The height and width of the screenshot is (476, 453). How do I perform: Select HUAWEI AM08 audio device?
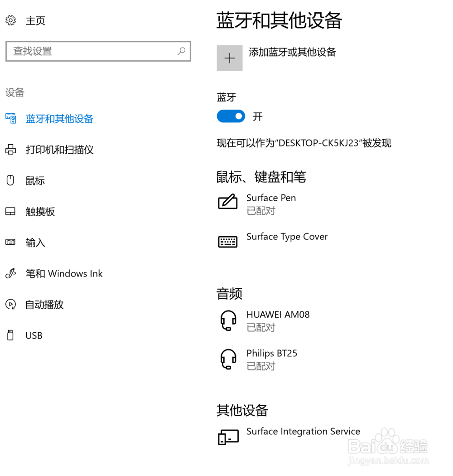click(x=278, y=315)
